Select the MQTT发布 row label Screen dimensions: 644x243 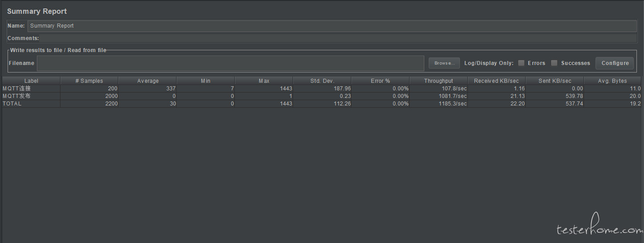16,96
